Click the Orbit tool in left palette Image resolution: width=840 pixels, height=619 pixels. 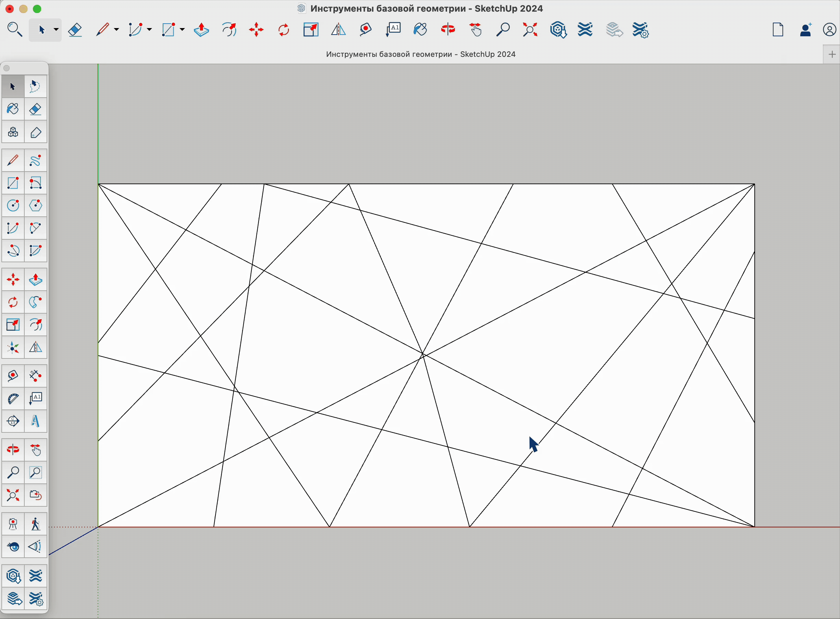pos(13,449)
